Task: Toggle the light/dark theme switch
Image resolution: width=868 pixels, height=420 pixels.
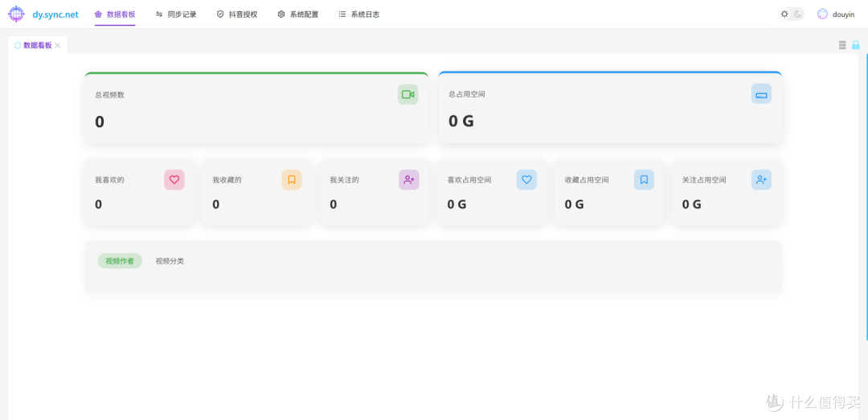Action: click(791, 14)
